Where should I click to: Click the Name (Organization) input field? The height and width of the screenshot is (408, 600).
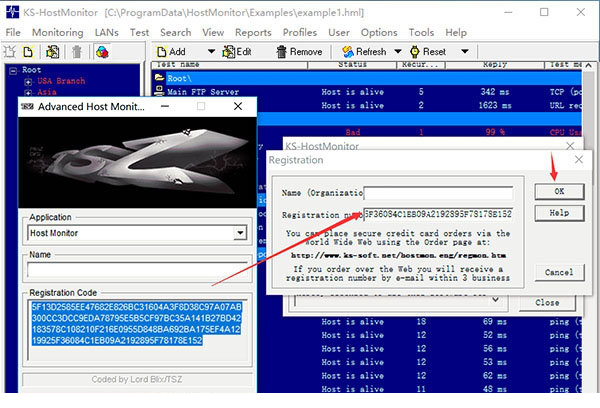click(x=438, y=193)
